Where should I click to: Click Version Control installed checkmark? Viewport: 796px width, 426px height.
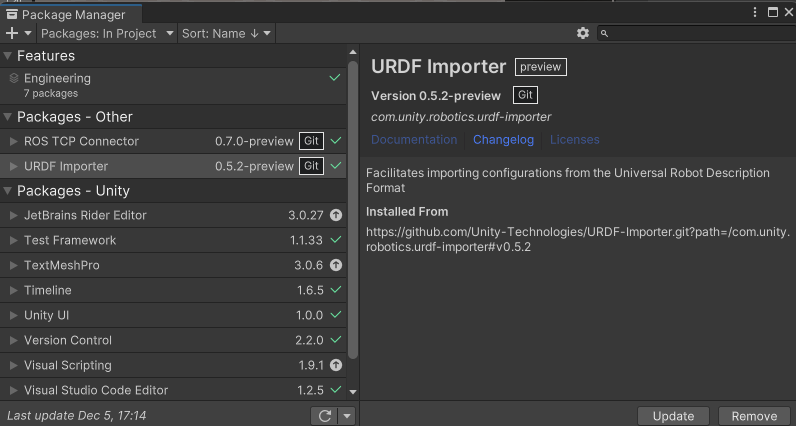click(x=336, y=340)
